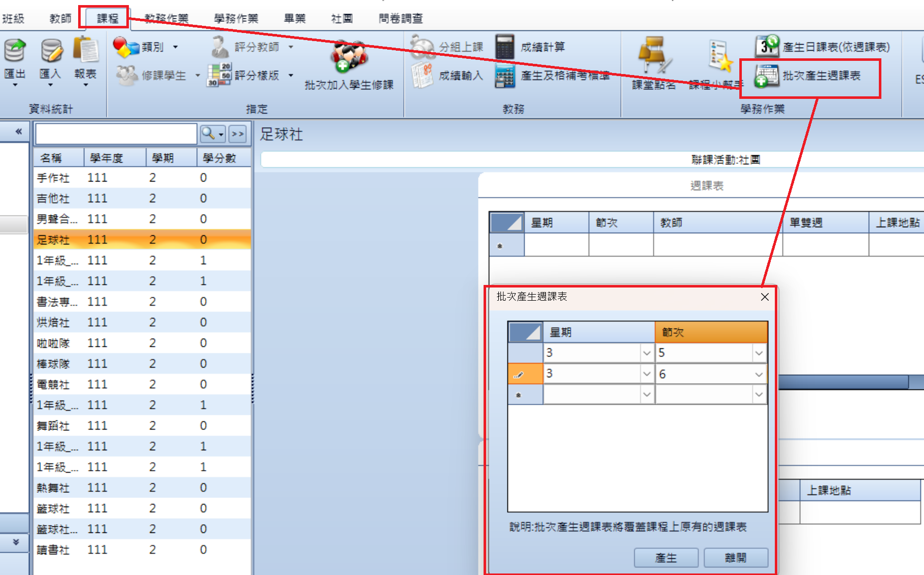Select the 棒球隊 course row
The width and height of the screenshot is (924, 575).
(143, 364)
